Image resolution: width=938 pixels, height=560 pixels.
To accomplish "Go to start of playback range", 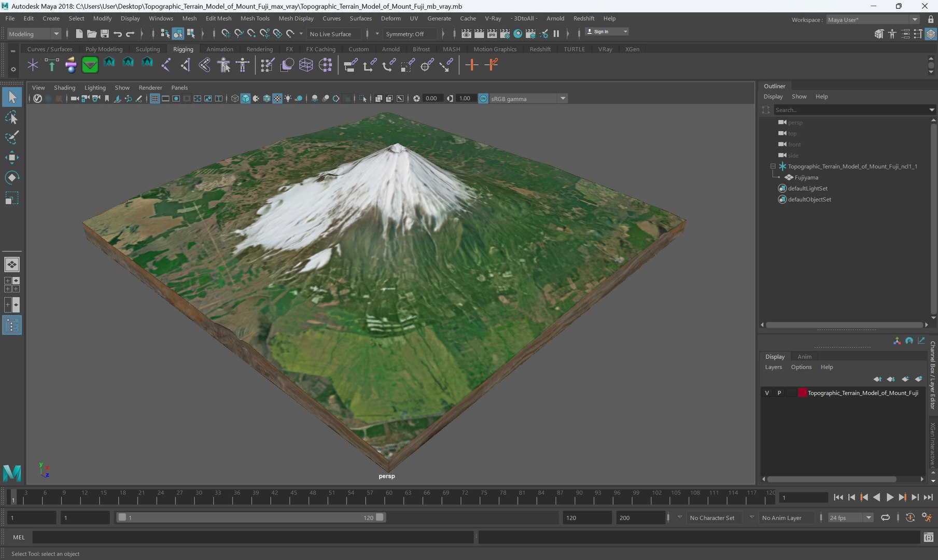I will [x=838, y=497].
